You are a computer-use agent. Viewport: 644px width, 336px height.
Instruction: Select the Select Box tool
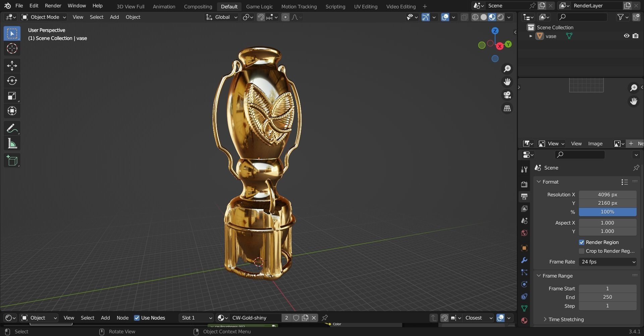[12, 33]
